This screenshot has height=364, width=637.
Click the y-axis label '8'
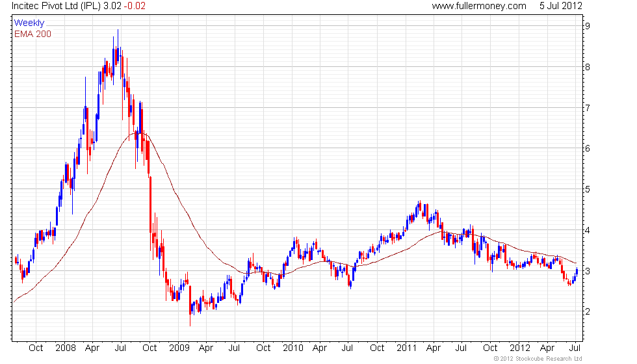click(588, 67)
